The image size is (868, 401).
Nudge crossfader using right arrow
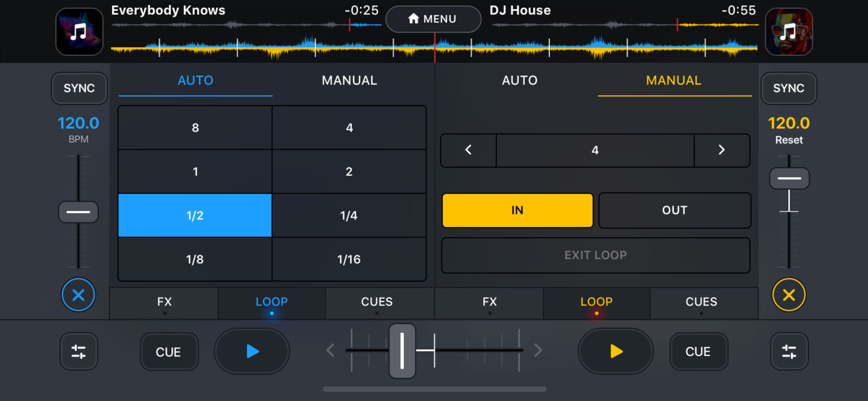click(x=538, y=350)
